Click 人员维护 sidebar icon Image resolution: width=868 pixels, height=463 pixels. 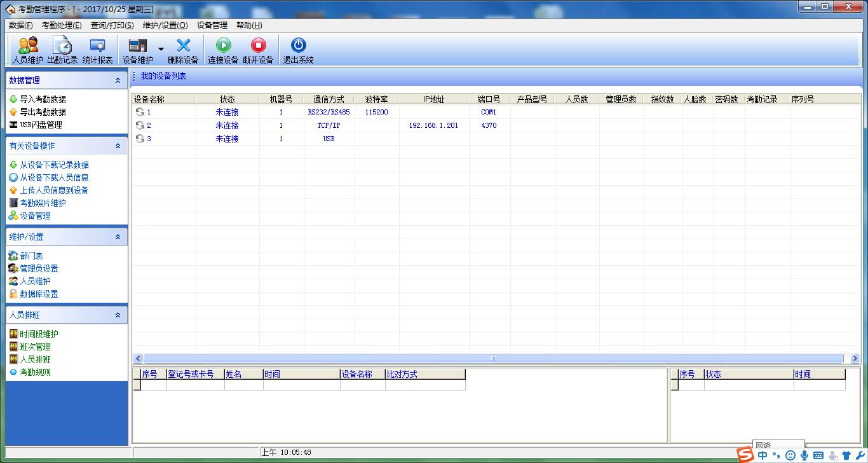[x=13, y=281]
